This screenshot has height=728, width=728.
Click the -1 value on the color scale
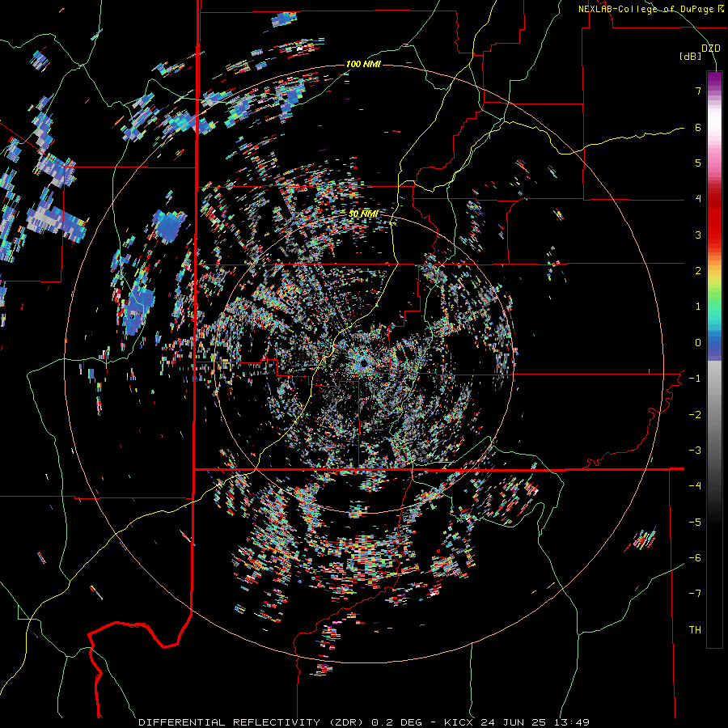click(695, 379)
